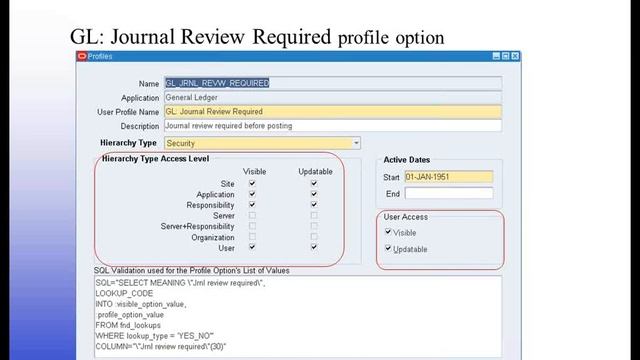The image size is (640, 360).
Task: Toggle User Access Updatable checkbox
Action: tap(388, 248)
